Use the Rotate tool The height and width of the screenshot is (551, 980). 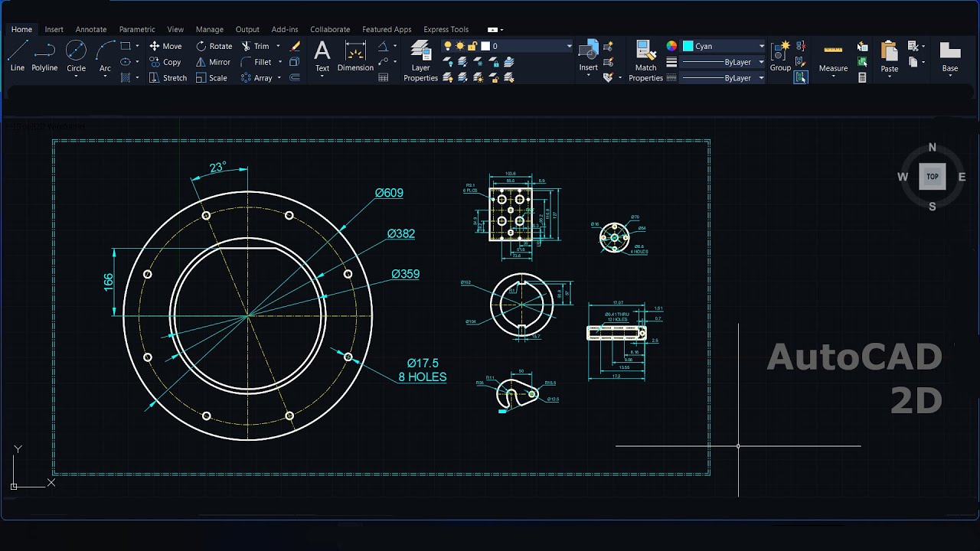pyautogui.click(x=214, y=46)
